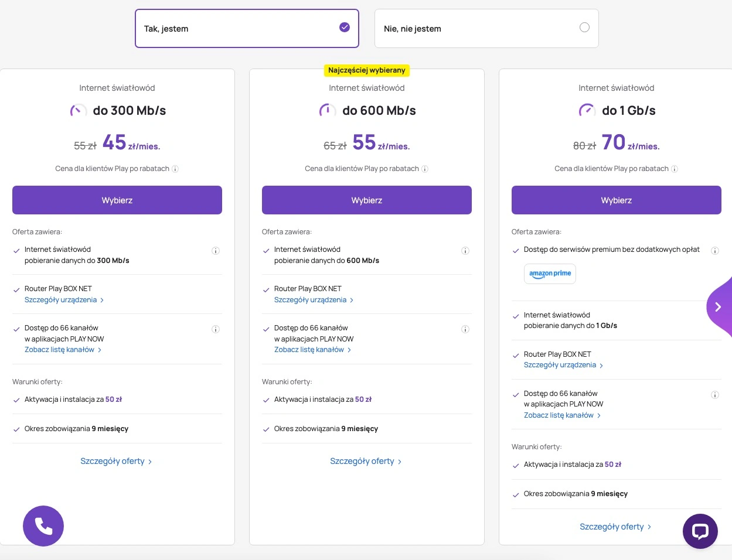This screenshot has height=560, width=732.
Task: Expand Szczegóły oferty for 300 Mb/s plan
Action: pyautogui.click(x=117, y=462)
